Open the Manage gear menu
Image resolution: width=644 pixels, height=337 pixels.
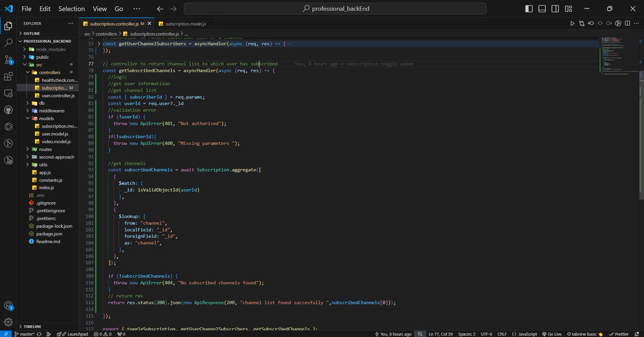click(x=8, y=322)
